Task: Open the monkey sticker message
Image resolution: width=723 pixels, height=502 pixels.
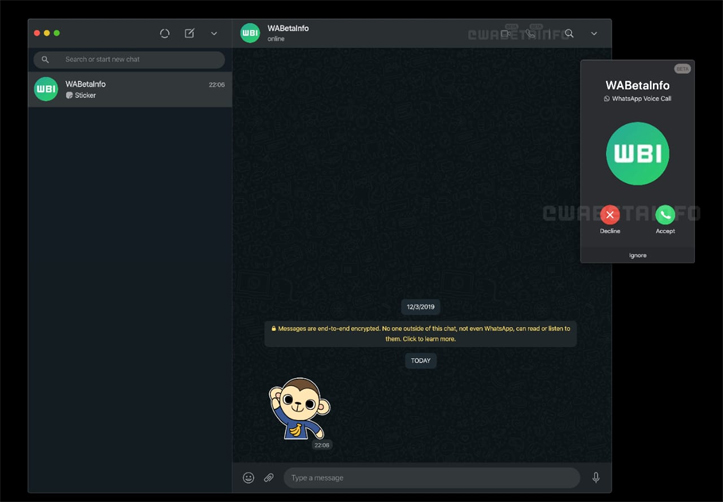Action: [x=300, y=408]
